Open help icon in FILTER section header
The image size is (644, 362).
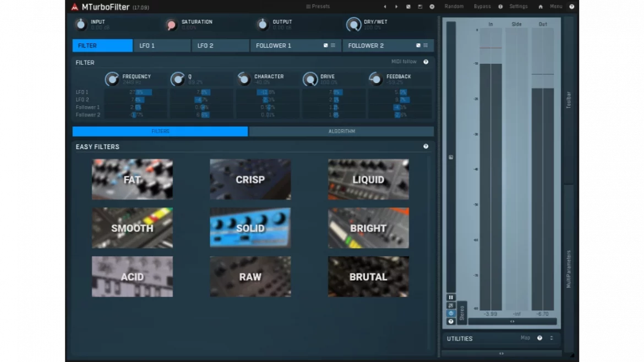[426, 62]
